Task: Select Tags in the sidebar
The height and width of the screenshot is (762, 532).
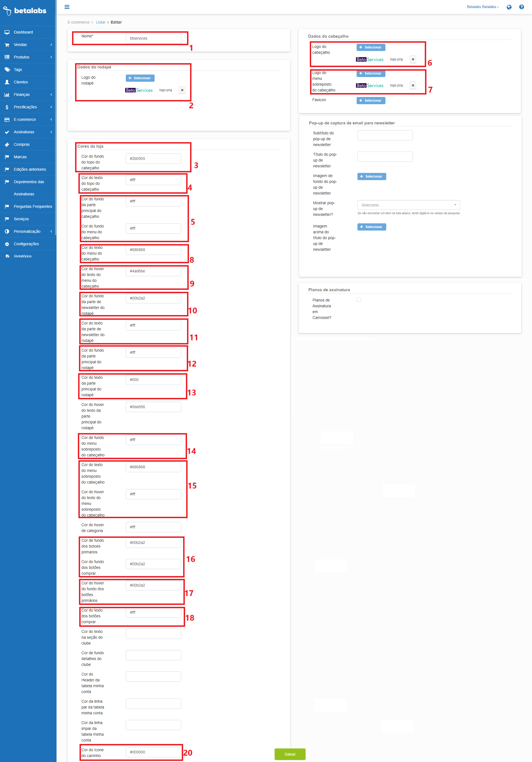Action: [x=17, y=69]
